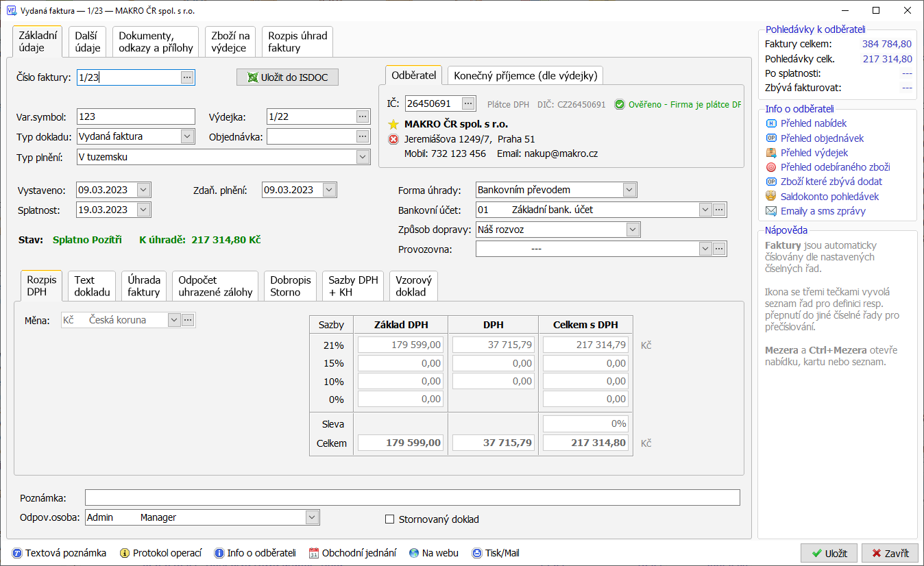Open Tisk/Mail print icon
This screenshot has width=924, height=566.
(x=477, y=553)
